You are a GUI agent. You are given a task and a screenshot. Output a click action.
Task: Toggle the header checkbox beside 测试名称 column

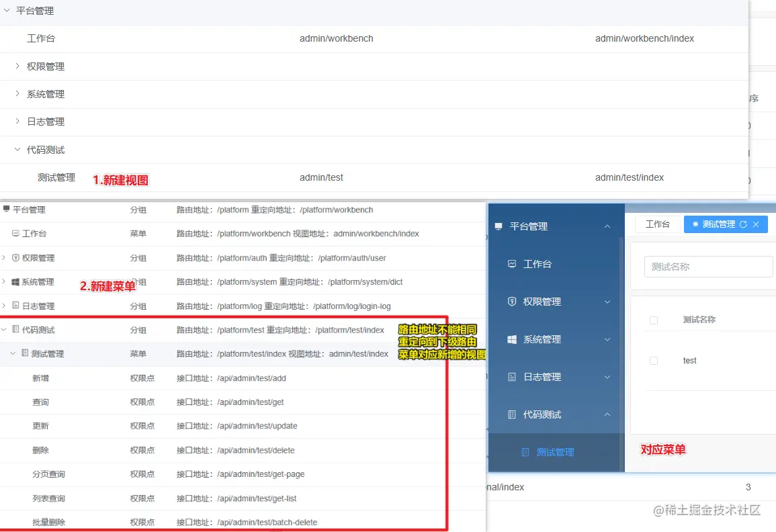[x=653, y=320]
